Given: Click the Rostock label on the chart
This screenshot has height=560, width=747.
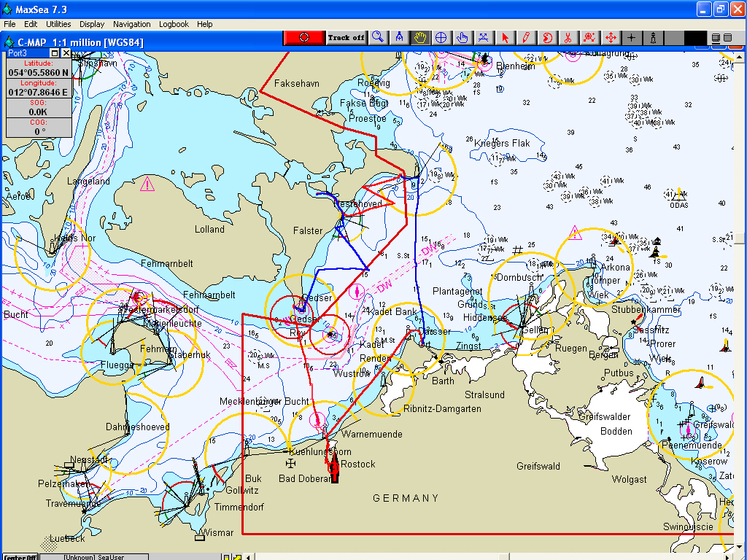Looking at the screenshot, I should point(358,464).
